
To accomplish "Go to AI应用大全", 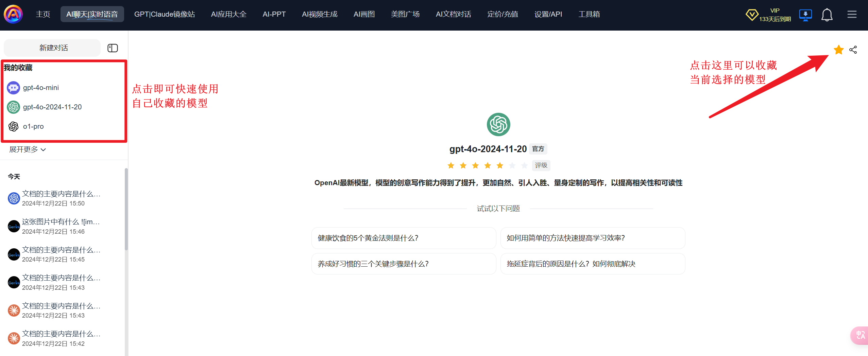I will 228,14.
